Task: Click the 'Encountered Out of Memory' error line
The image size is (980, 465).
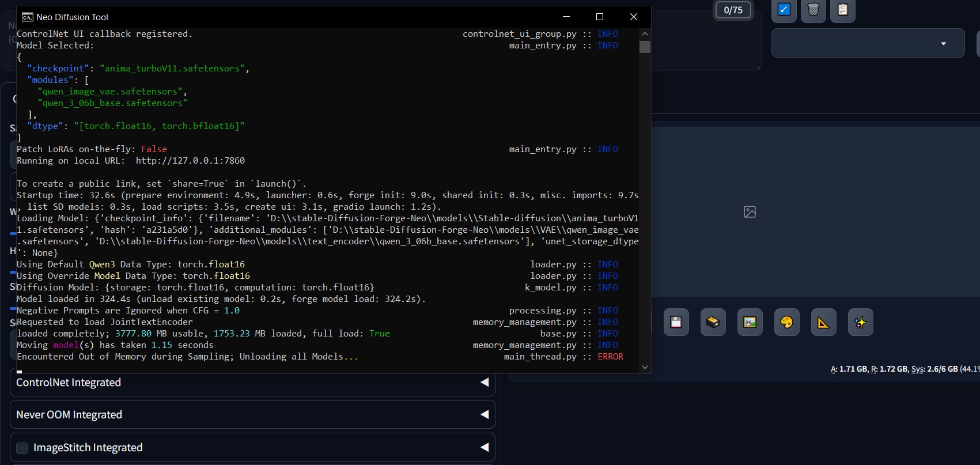Action: [187, 357]
